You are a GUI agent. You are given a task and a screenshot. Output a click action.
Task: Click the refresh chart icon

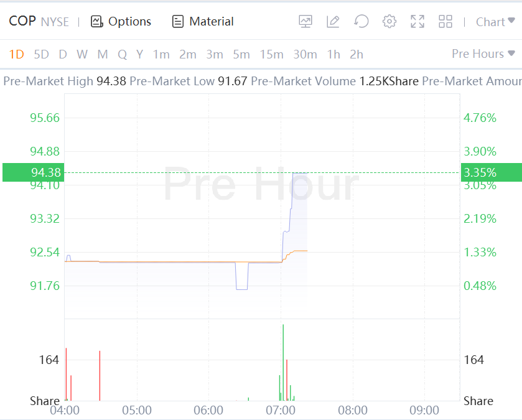361,22
